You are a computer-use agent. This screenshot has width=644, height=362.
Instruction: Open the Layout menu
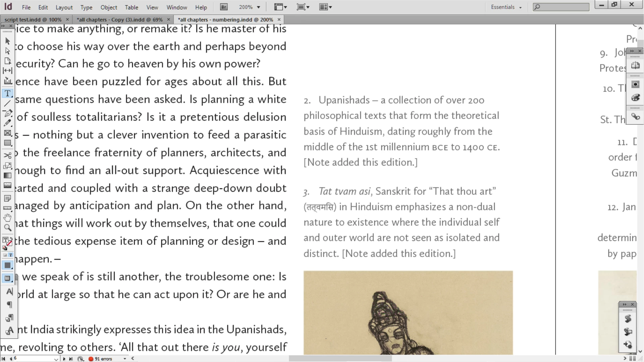click(x=64, y=7)
